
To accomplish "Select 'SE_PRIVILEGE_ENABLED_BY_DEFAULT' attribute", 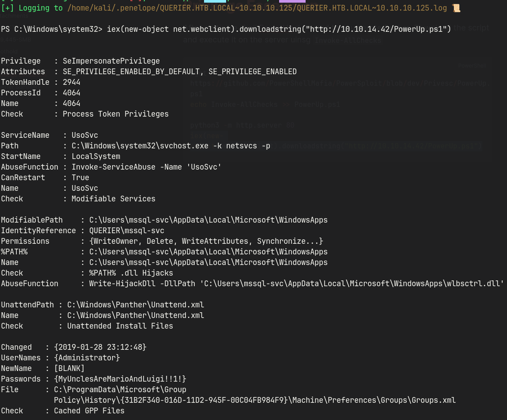I will [131, 72].
